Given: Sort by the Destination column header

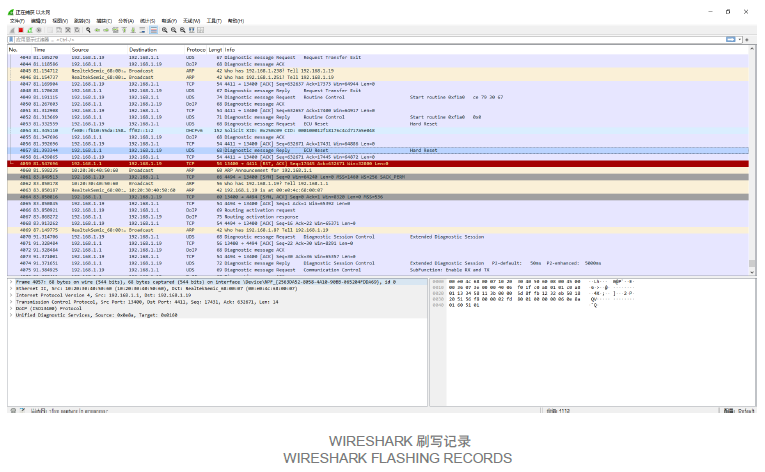Looking at the screenshot, I should pyautogui.click(x=156, y=50).
